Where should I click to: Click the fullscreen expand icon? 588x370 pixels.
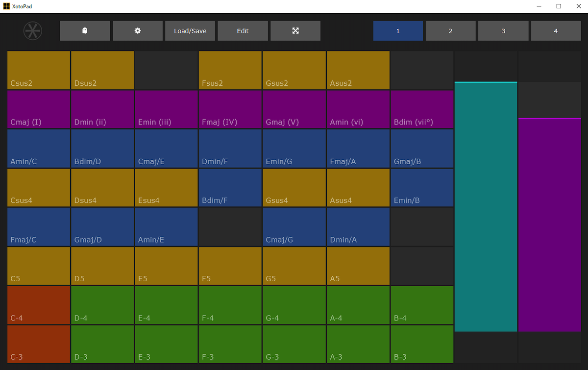(295, 30)
